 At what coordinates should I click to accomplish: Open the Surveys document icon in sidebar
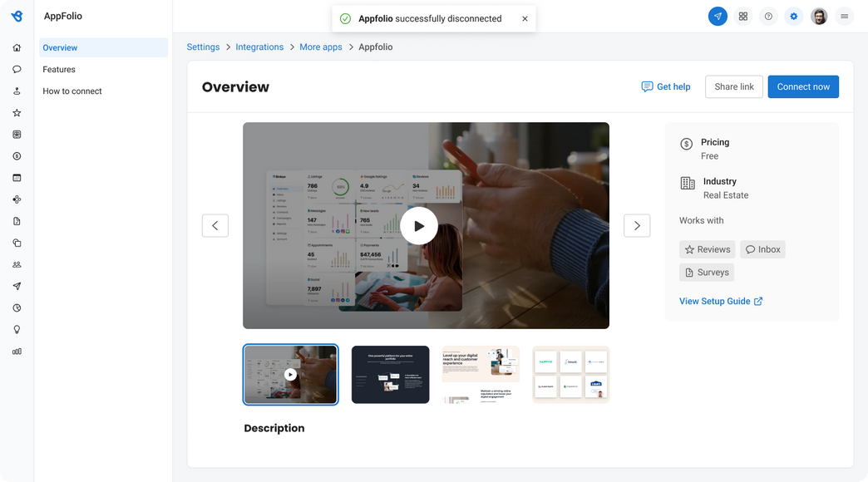click(17, 221)
